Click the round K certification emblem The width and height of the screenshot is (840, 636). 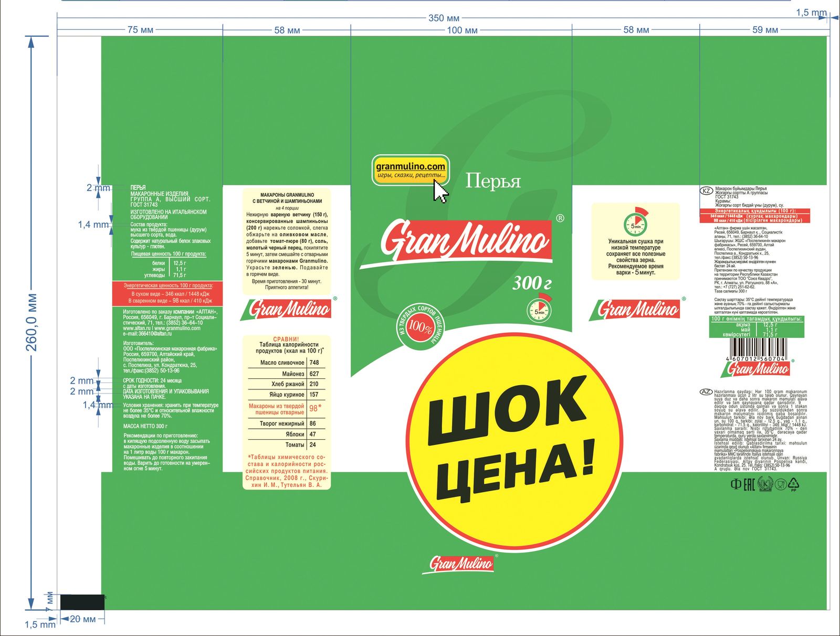click(x=765, y=484)
